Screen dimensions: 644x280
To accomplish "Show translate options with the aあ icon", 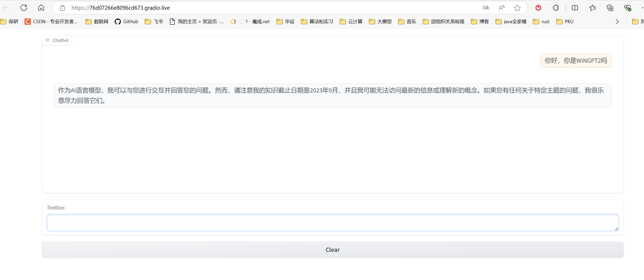I will pos(486,8).
